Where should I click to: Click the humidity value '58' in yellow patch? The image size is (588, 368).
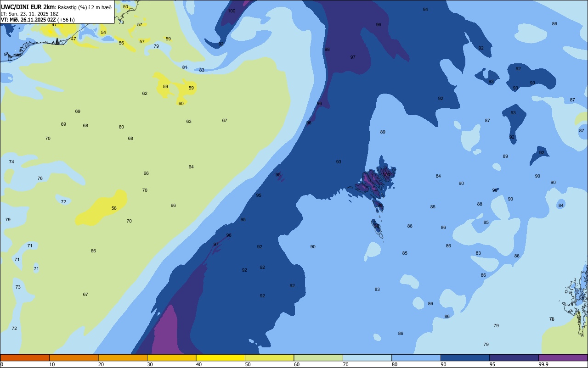114,208
